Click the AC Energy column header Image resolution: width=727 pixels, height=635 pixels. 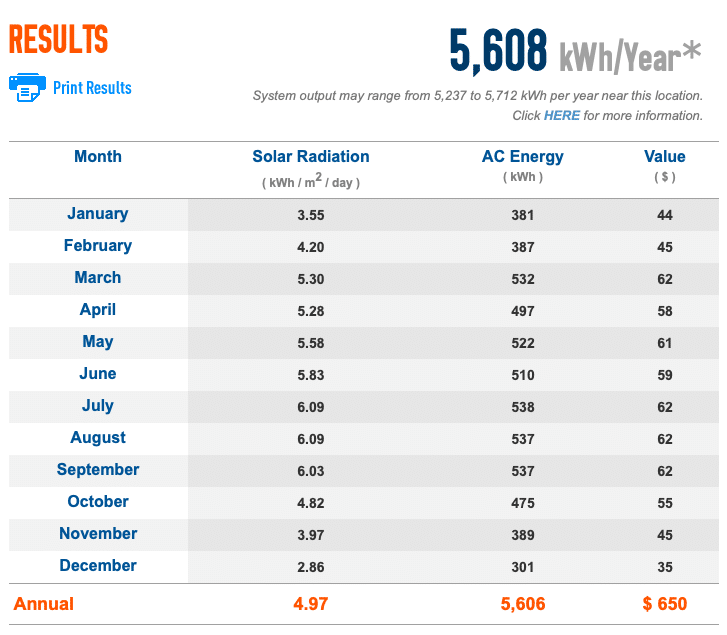pos(522,156)
